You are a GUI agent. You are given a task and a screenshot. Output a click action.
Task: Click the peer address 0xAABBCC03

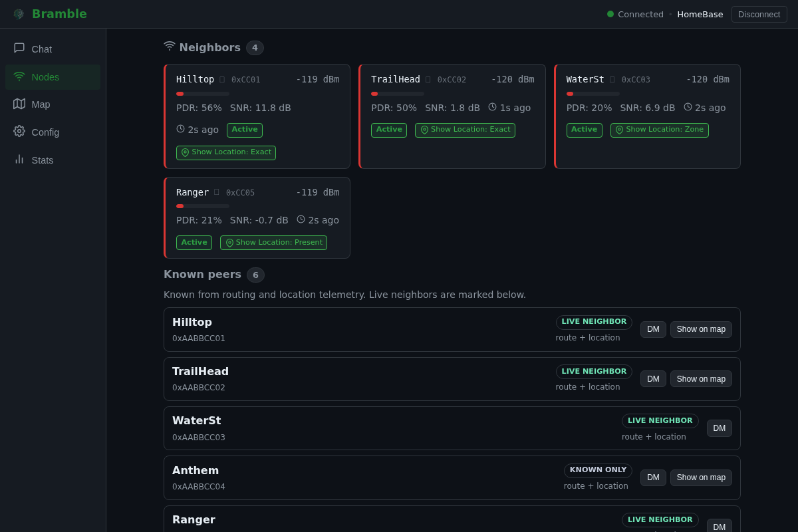click(199, 438)
